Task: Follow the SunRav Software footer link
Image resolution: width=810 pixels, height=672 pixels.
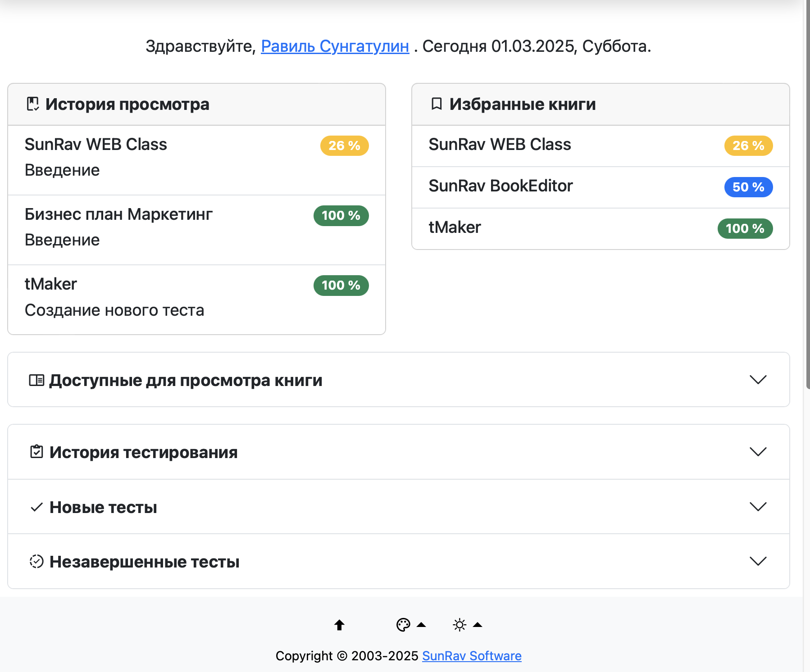Action: [472, 656]
